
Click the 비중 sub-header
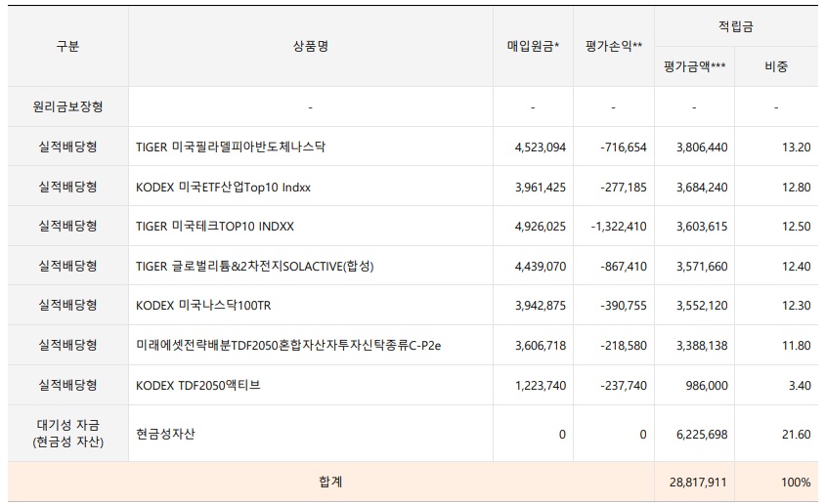tap(776, 66)
